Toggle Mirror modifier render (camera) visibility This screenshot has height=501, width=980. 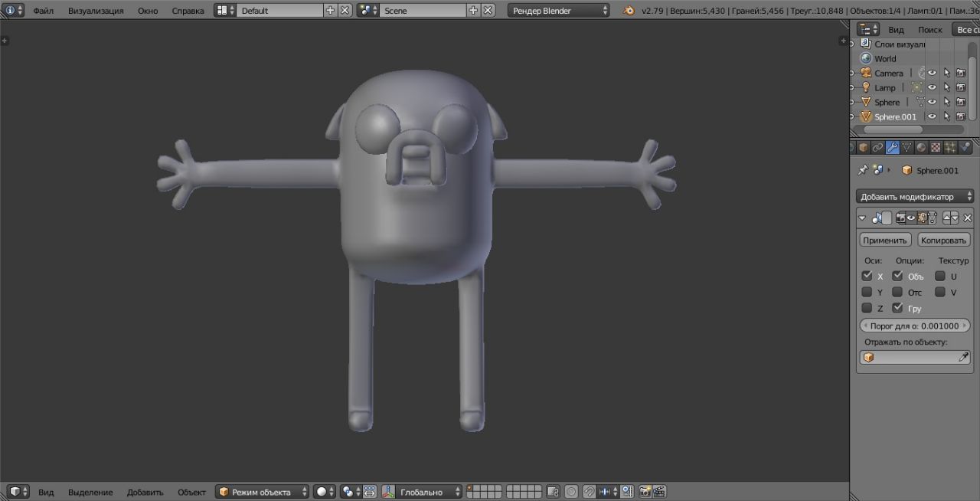[900, 218]
